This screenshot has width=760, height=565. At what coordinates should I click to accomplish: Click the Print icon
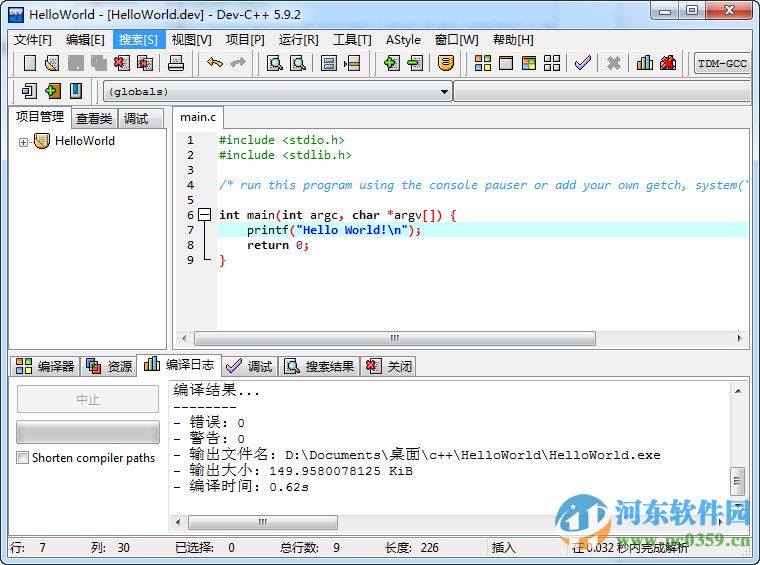point(175,63)
